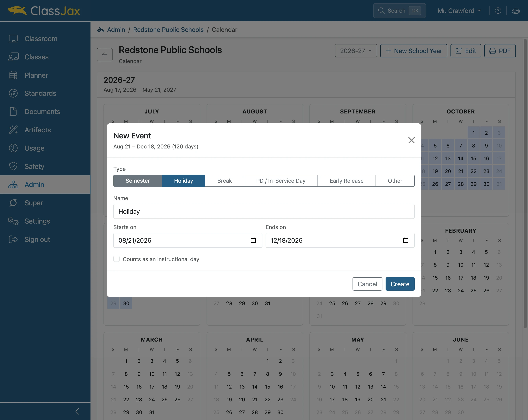The height and width of the screenshot is (420, 528).
Task: Click the New School Year button
Action: point(414,51)
